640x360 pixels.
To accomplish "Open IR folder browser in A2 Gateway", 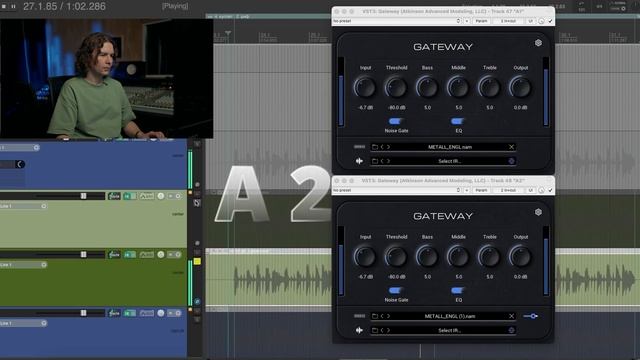I will [x=375, y=330].
